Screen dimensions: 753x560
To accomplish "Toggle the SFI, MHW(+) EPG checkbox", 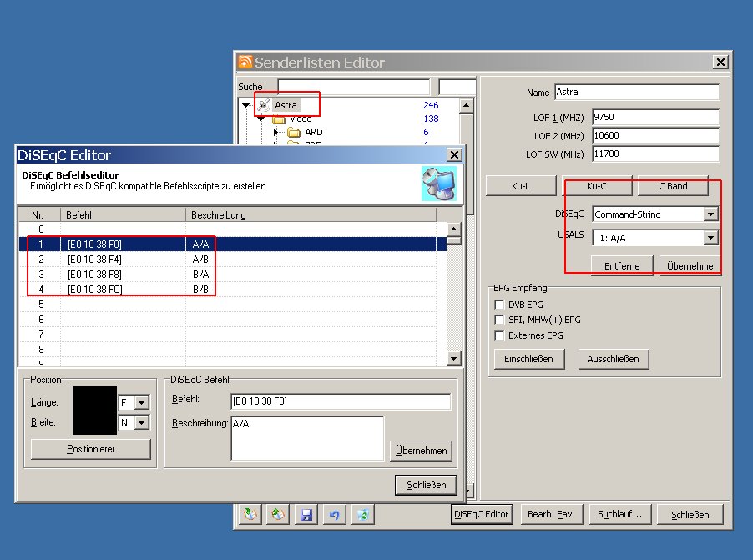I will [500, 320].
